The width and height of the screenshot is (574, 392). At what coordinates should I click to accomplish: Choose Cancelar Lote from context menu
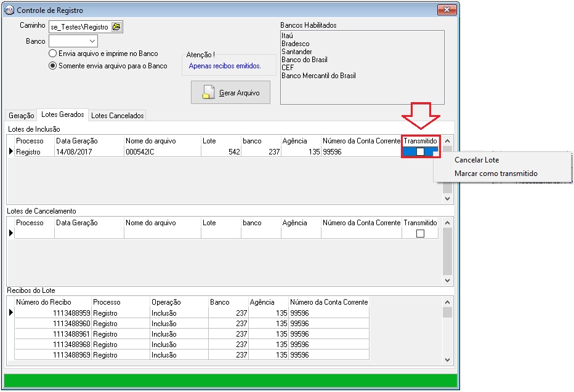pos(476,160)
